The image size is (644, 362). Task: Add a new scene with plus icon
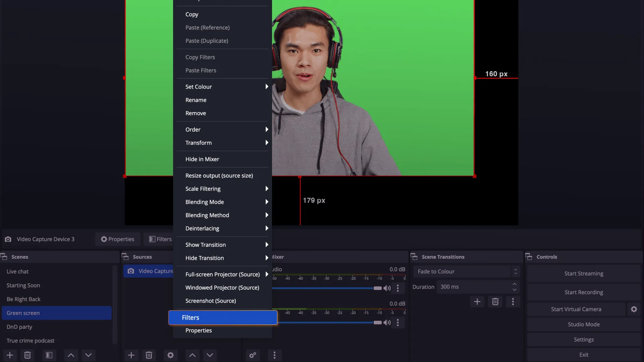tap(10, 355)
